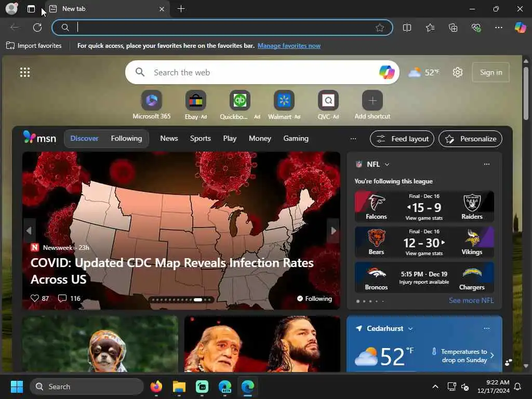The height and width of the screenshot is (399, 532).
Task: Click See more NFL link
Action: (x=471, y=300)
